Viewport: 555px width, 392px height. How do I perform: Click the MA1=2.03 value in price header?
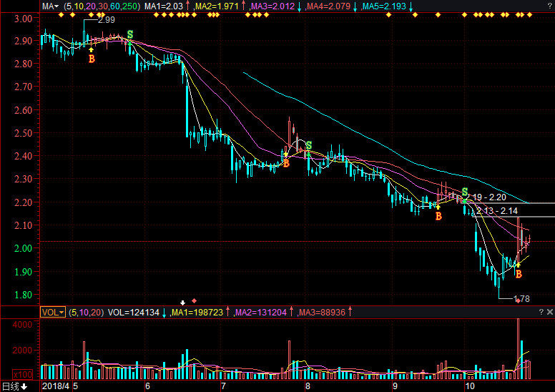pyautogui.click(x=164, y=6)
